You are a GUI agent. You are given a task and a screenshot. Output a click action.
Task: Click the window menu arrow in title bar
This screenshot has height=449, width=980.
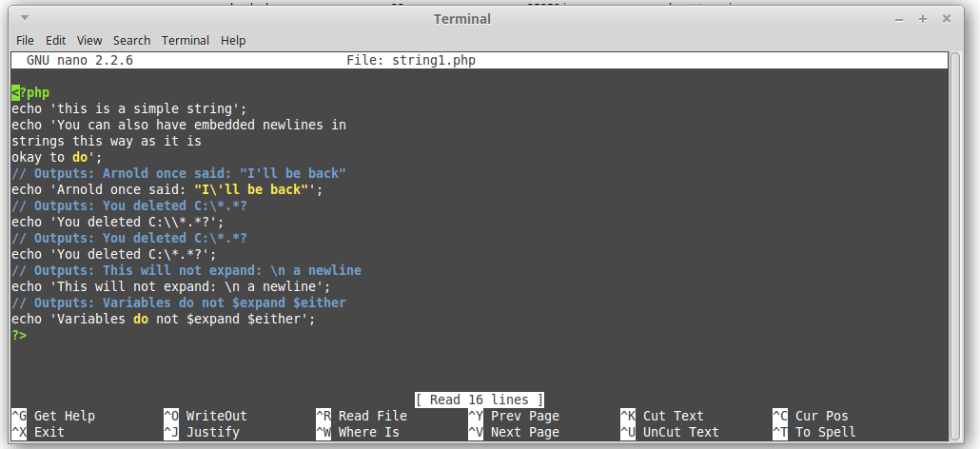(x=25, y=18)
